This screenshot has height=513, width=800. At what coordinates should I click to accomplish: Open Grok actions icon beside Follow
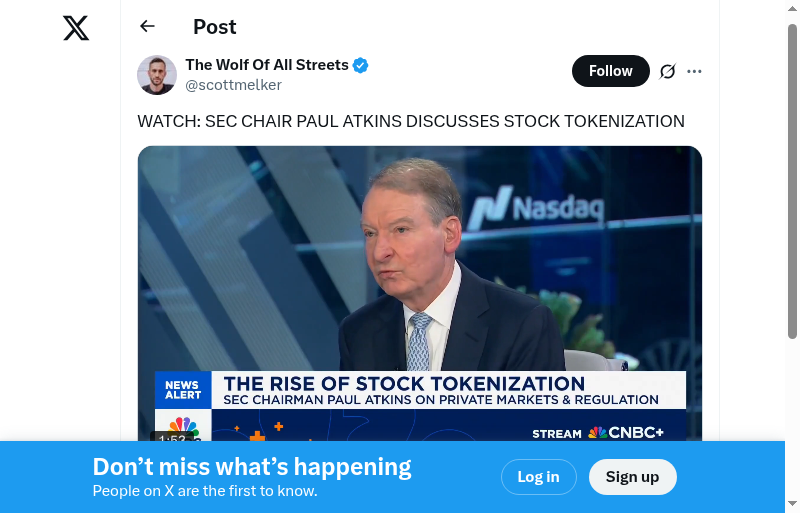click(x=668, y=71)
